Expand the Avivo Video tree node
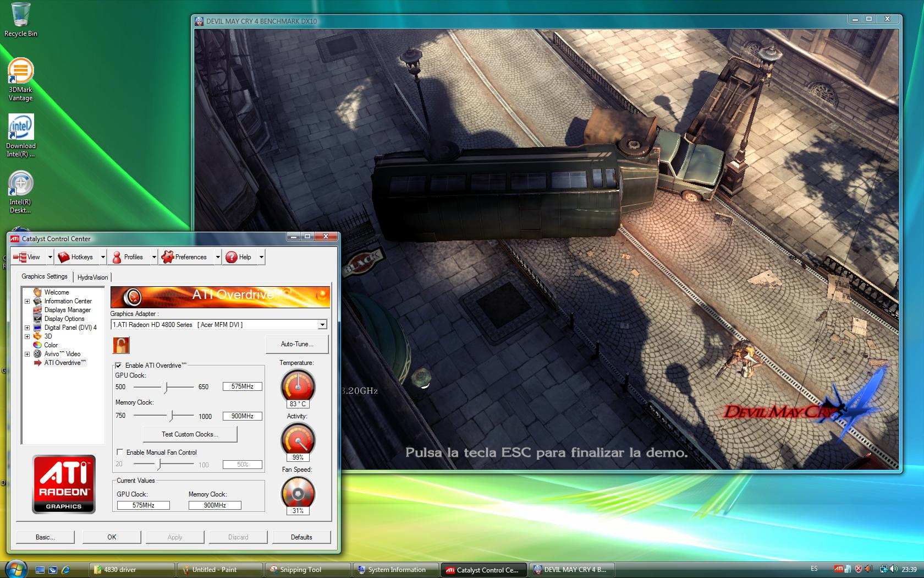924x578 pixels. 27,355
